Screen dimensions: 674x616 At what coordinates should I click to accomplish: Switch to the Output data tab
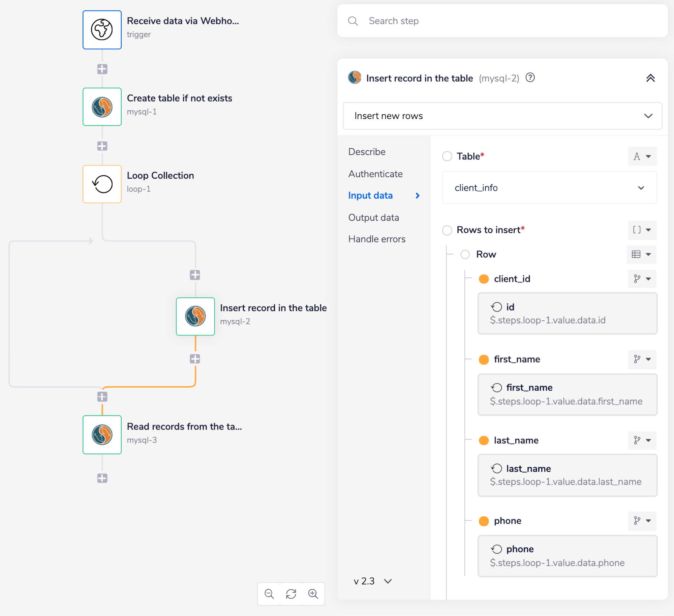373,217
